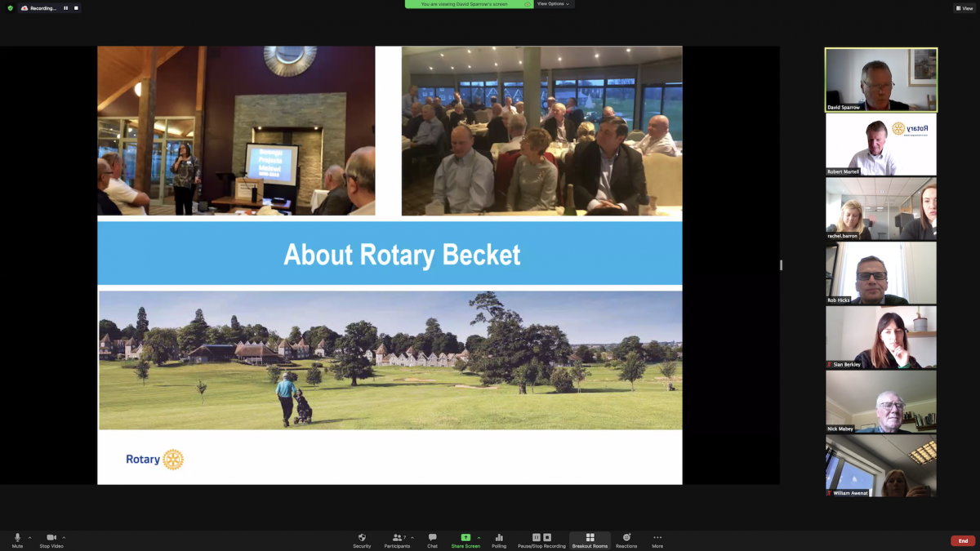Select Sian Berkley's video thumbnail

pyautogui.click(x=881, y=337)
